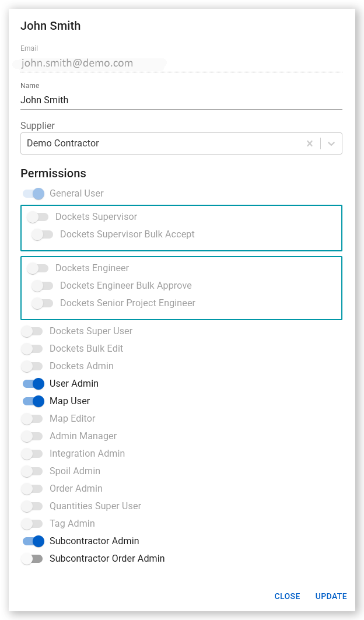Screen dimensions: 364x620
Task: Enable the Integration Admin switch
Action: [32, 454]
